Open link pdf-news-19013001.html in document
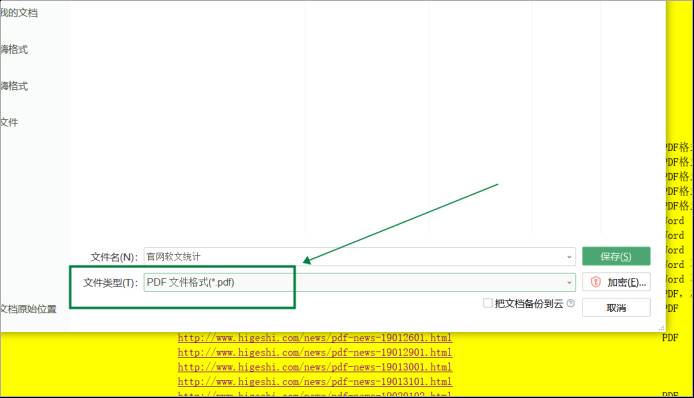694x398 pixels. (x=315, y=367)
